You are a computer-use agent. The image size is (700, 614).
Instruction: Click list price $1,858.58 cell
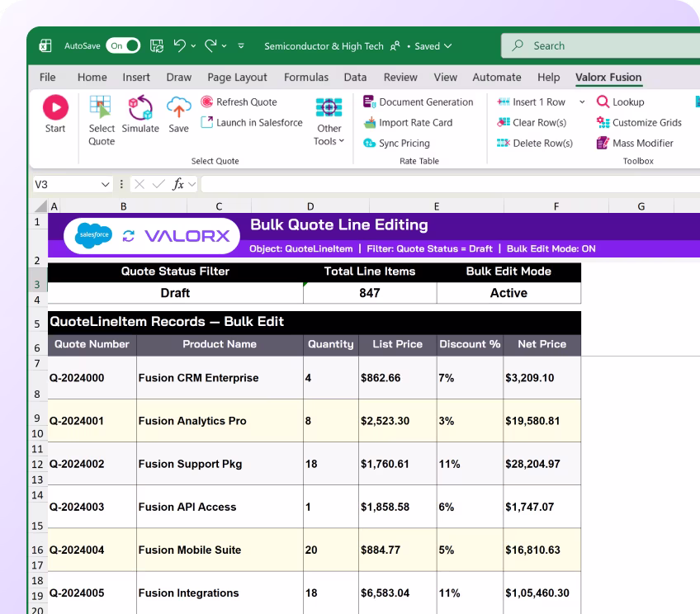coord(397,507)
